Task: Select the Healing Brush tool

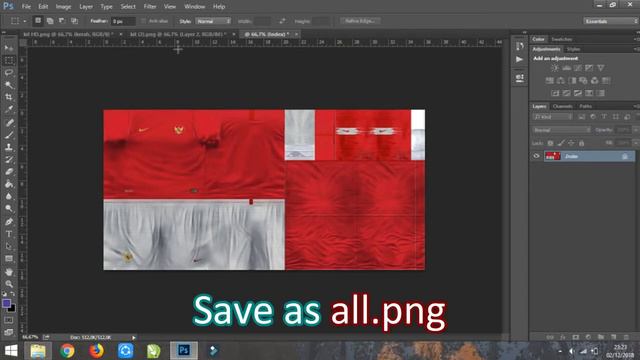Action: tap(9, 122)
